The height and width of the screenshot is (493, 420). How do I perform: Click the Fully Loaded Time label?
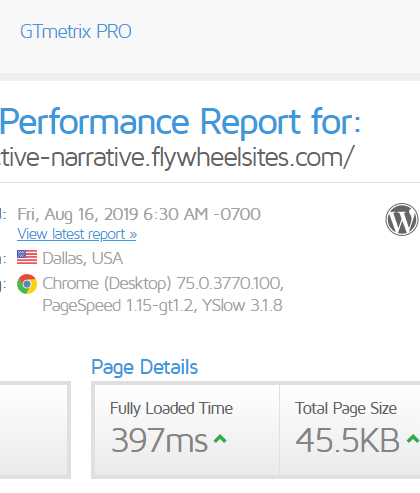[x=171, y=408]
